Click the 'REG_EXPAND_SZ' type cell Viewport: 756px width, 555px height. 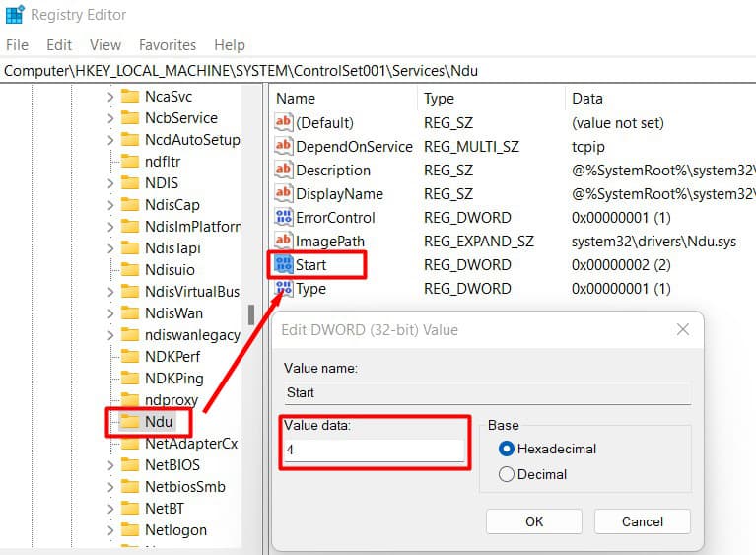[479, 242]
